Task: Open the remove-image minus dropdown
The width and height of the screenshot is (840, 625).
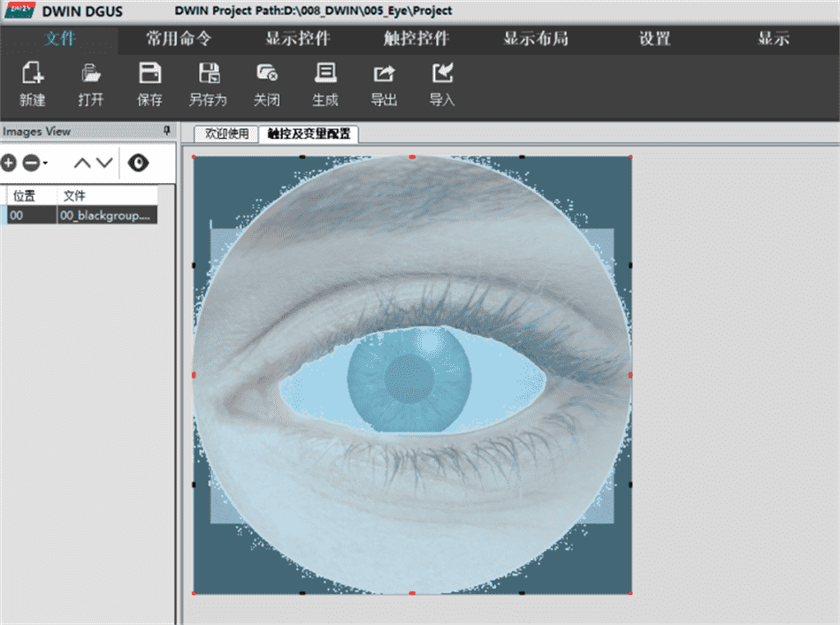Action: pos(34,163)
